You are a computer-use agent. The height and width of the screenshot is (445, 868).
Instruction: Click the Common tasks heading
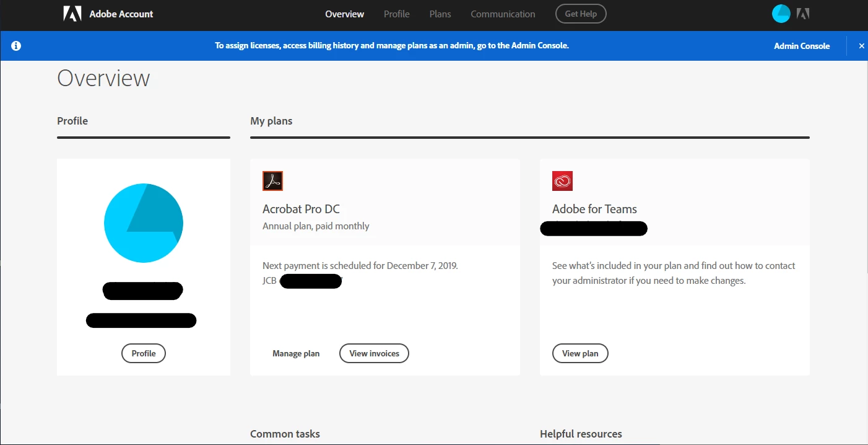pyautogui.click(x=285, y=434)
